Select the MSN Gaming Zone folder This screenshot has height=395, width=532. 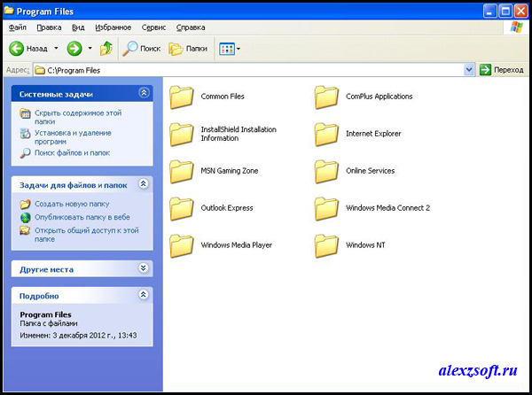click(181, 170)
